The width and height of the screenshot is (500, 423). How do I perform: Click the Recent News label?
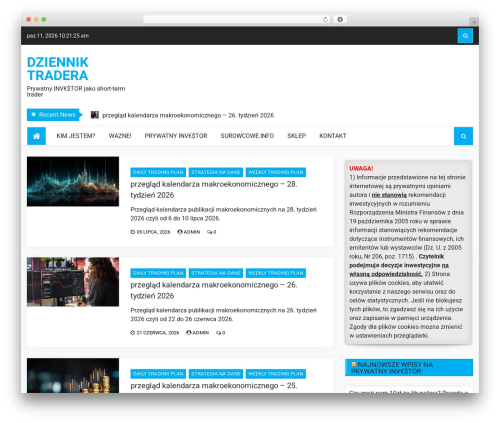tap(53, 115)
